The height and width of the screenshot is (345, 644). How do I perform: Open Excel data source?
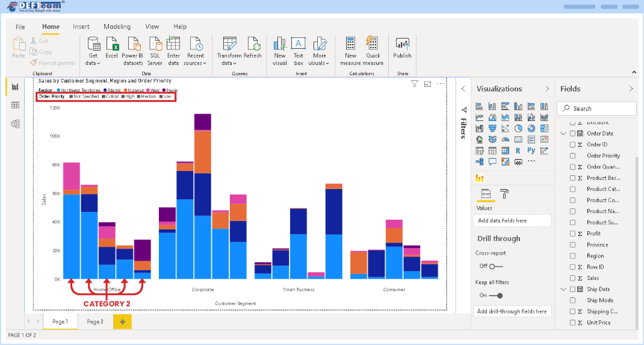[112, 45]
